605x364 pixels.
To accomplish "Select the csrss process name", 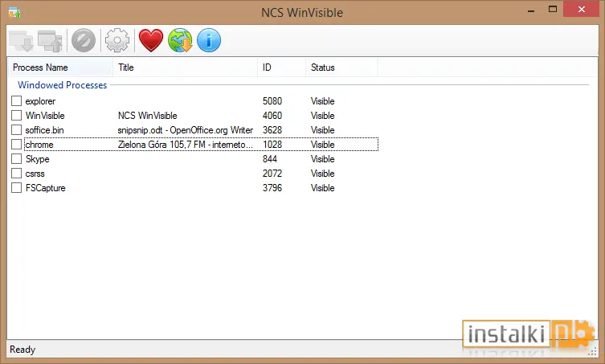I will [x=35, y=174].
